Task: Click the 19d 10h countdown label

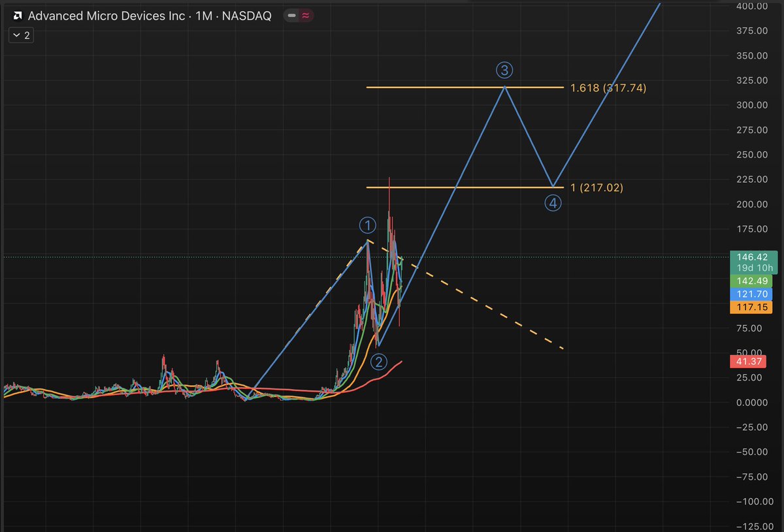Action: (753, 268)
